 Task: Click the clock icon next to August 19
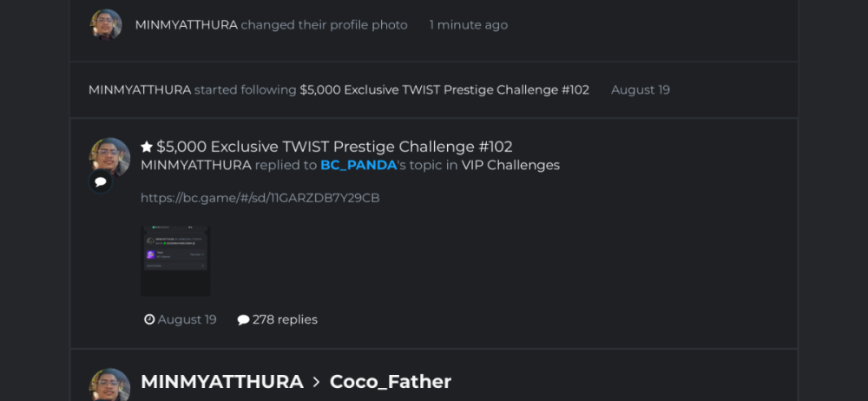(149, 319)
